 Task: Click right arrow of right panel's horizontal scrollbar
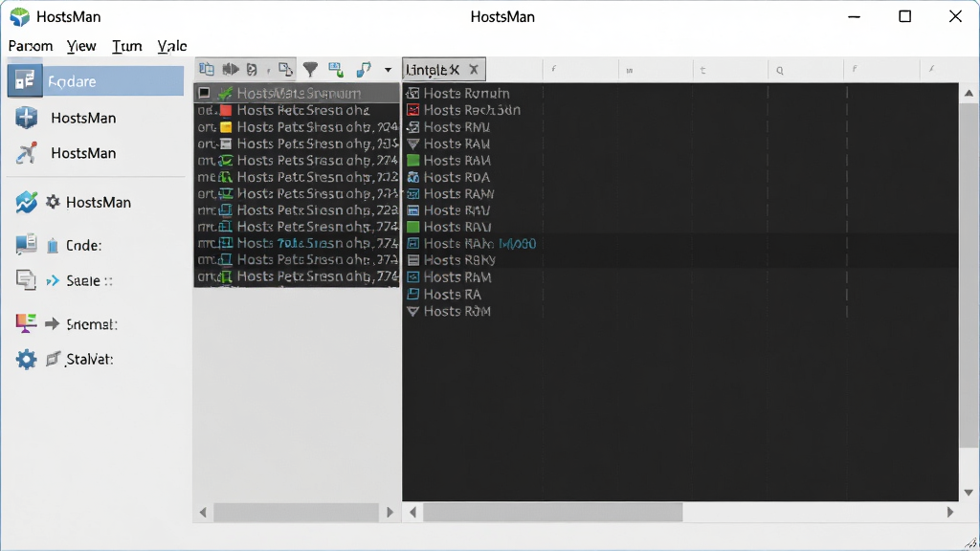click(950, 513)
